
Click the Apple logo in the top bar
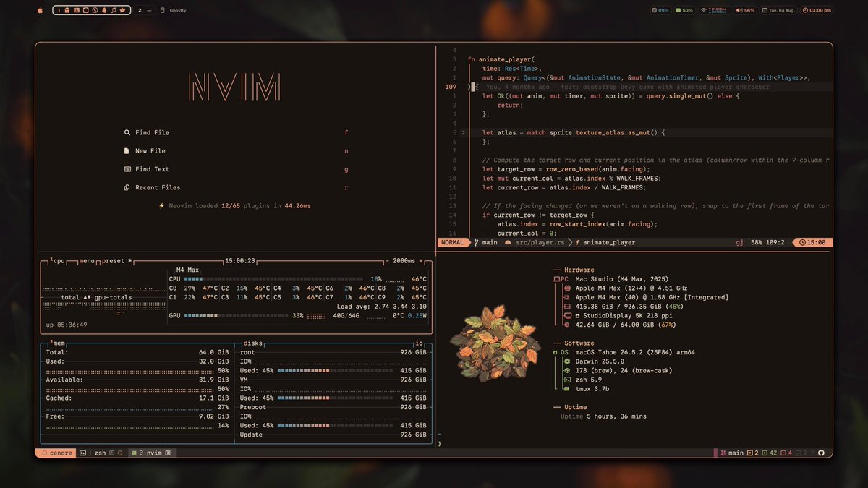click(40, 10)
